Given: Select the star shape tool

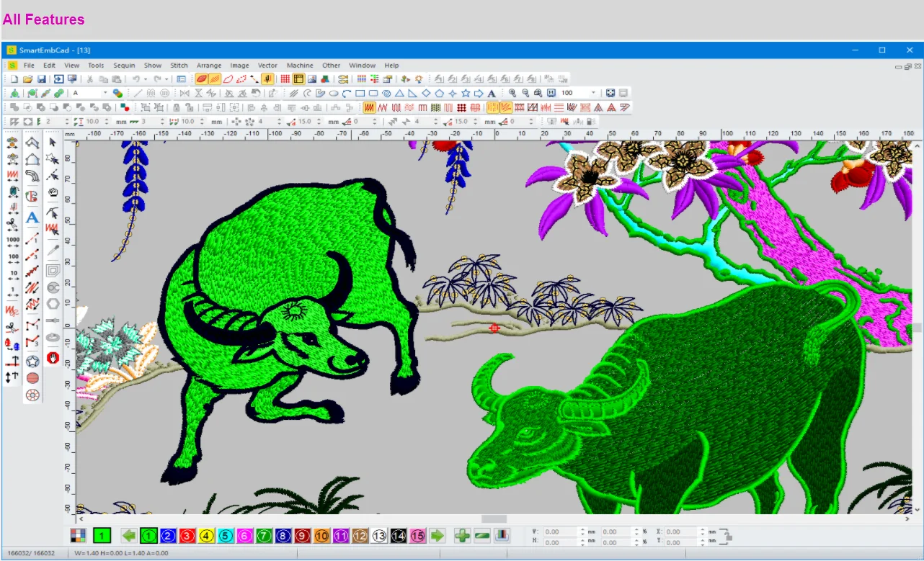Looking at the screenshot, I should point(465,93).
